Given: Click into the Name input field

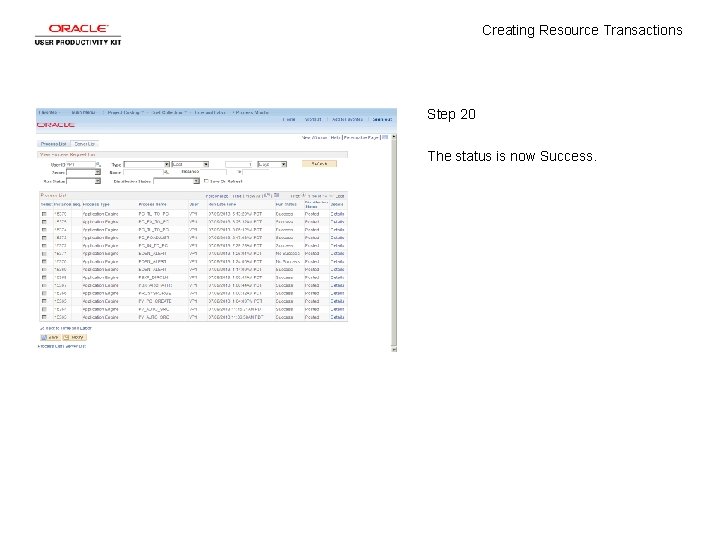Looking at the screenshot, I should [x=143, y=172].
